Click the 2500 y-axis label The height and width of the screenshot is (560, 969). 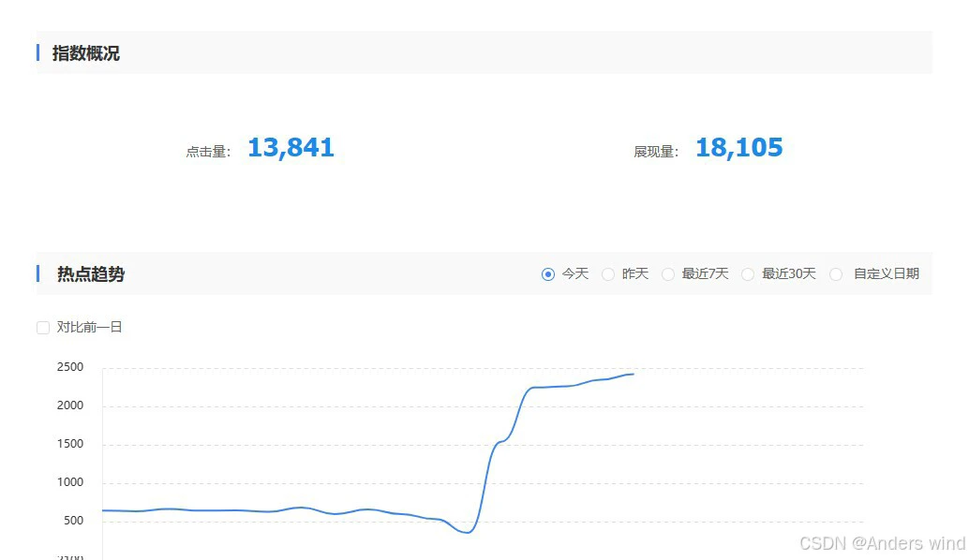point(68,367)
